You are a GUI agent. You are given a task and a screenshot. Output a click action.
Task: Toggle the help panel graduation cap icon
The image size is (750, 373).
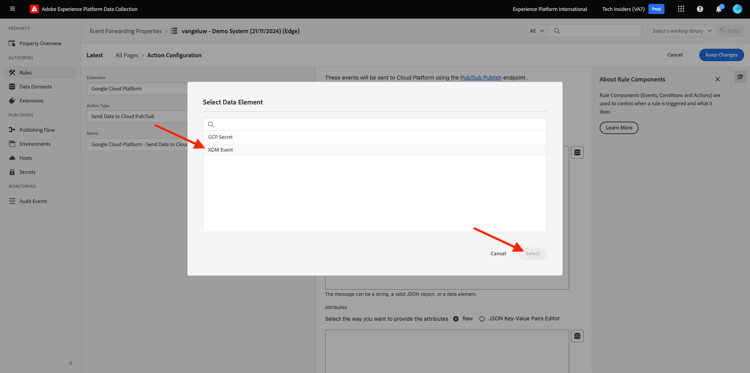[740, 77]
